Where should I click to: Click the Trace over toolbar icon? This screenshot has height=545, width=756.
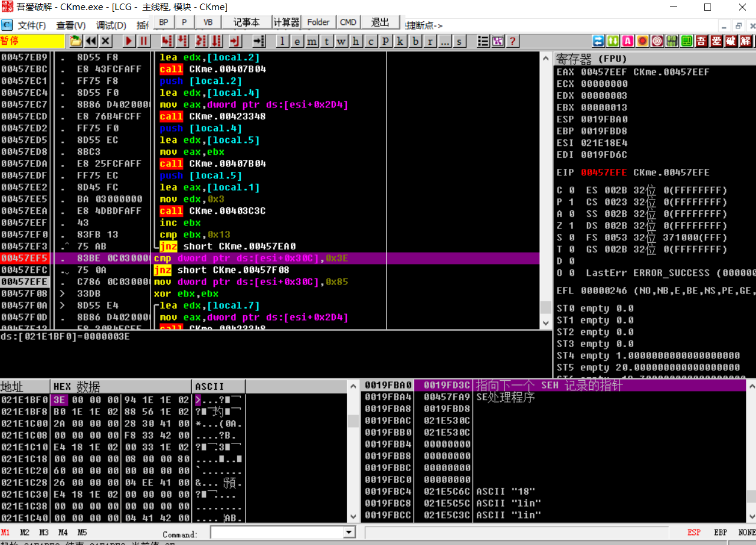click(217, 41)
